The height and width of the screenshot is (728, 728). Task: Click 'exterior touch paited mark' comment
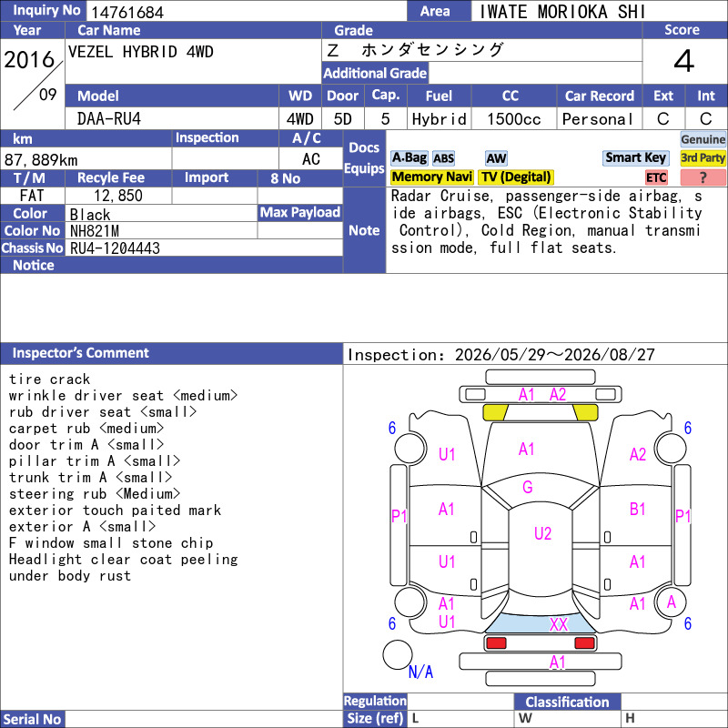(115, 510)
